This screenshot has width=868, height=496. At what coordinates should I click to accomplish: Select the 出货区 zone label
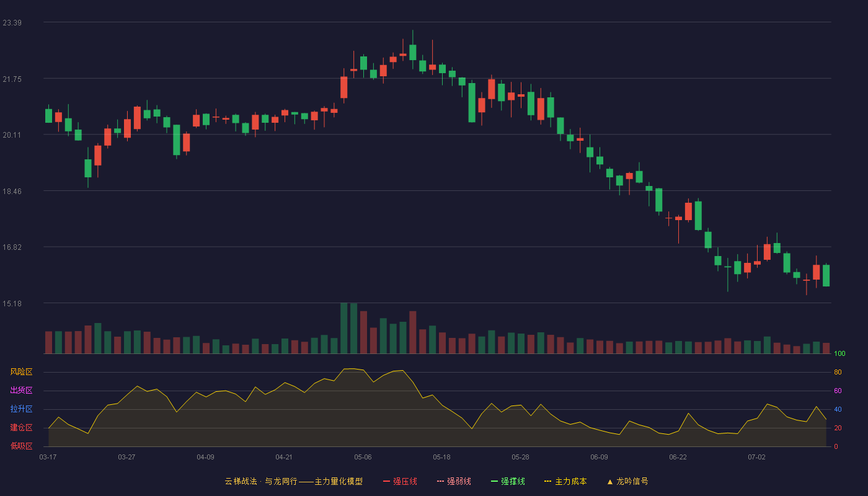point(21,391)
